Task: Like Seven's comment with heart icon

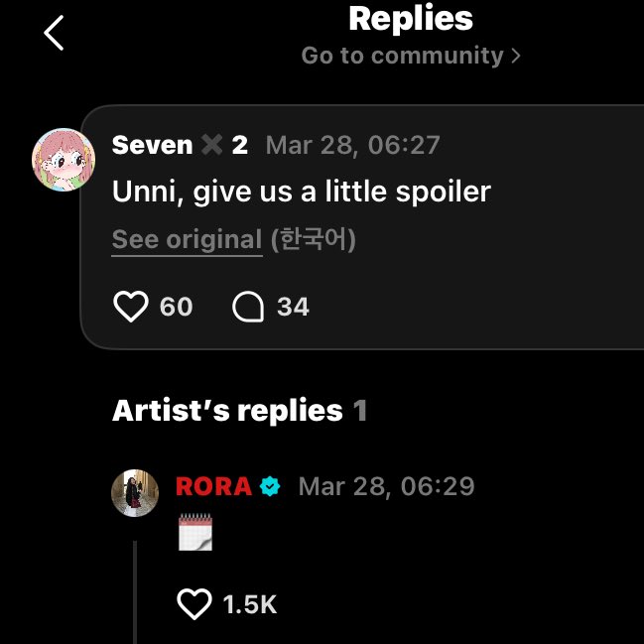Action: click(x=131, y=307)
